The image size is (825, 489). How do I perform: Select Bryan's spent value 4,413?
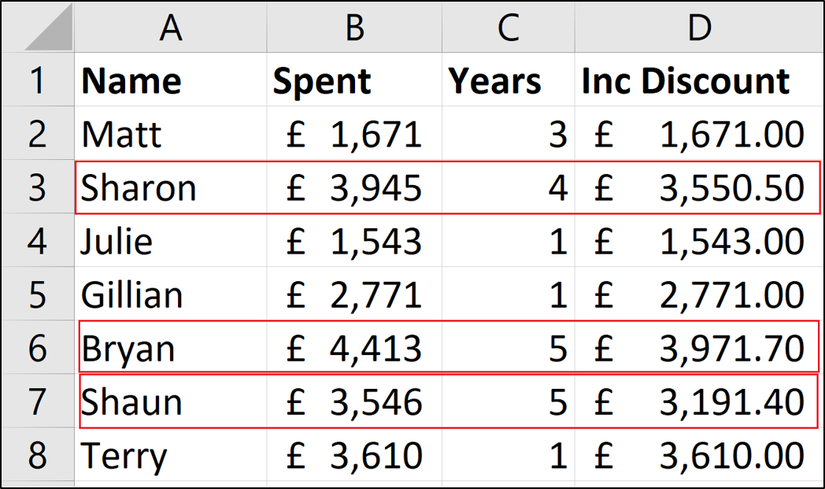click(x=354, y=348)
